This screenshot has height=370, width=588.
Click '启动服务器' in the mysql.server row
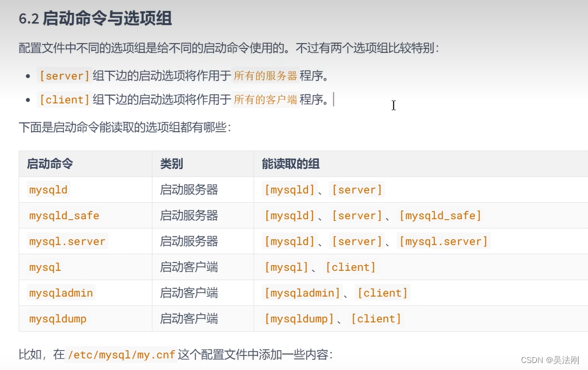tap(189, 242)
